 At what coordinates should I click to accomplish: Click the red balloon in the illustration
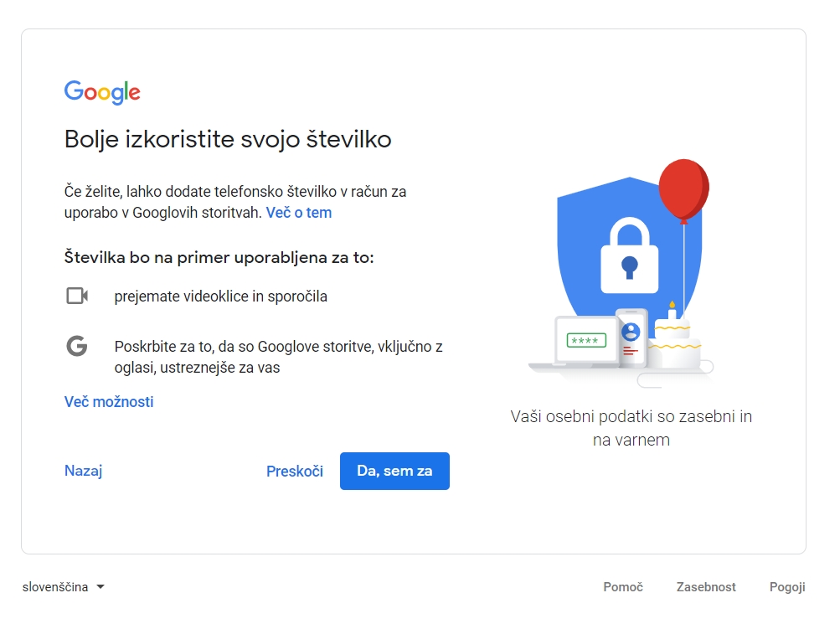pos(683,190)
